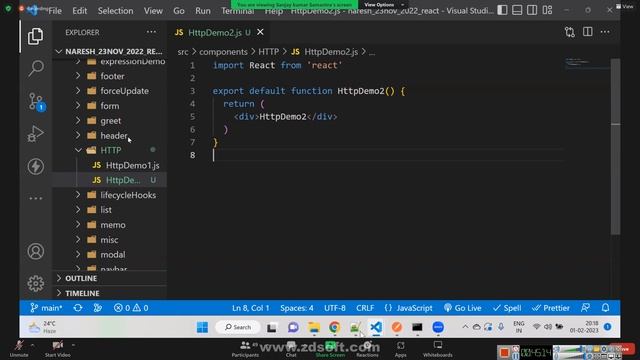
Task: Open Explorer views and more actions ellipsis
Action: (x=151, y=32)
